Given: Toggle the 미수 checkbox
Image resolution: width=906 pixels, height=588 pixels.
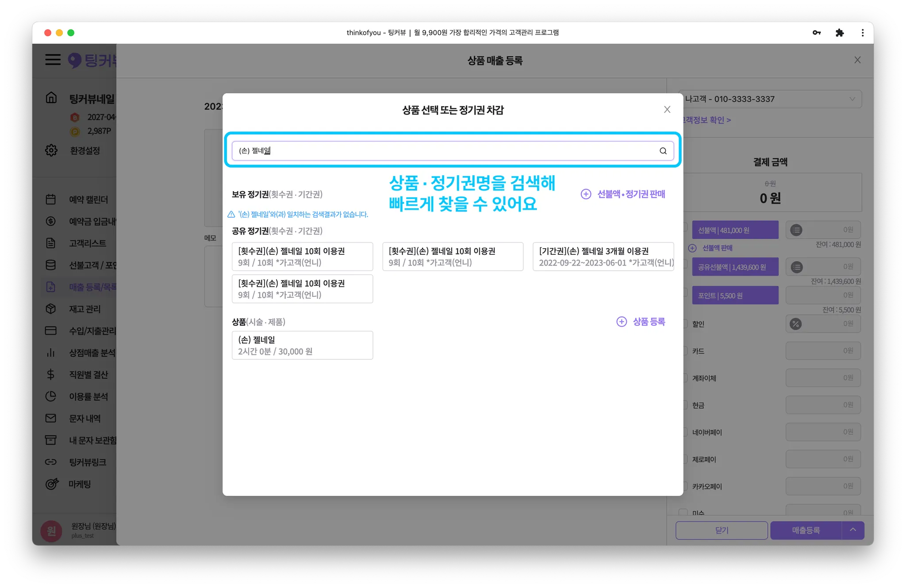Looking at the screenshot, I should (683, 512).
